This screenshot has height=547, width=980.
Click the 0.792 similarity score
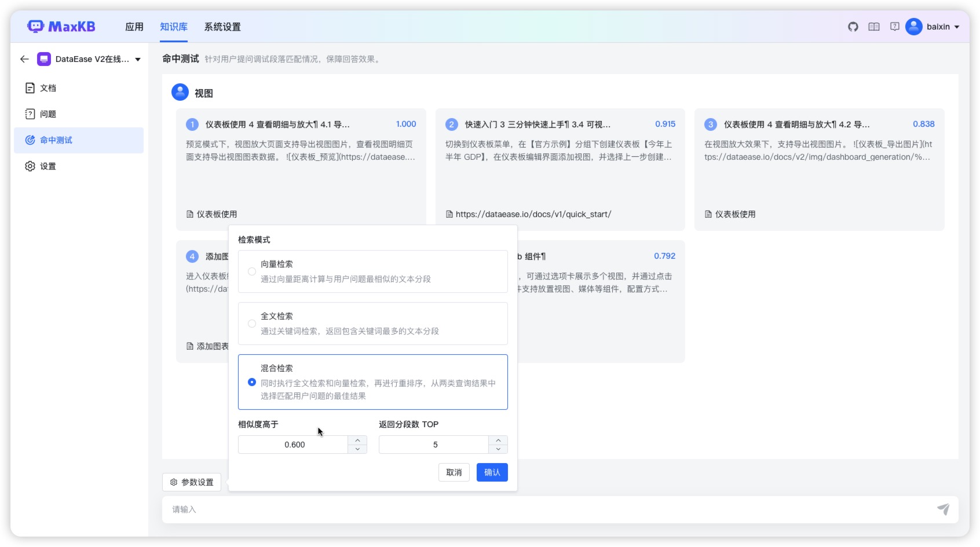coord(665,256)
